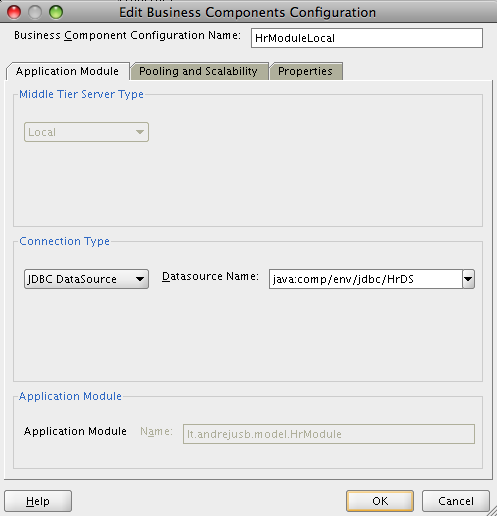Image resolution: width=497 pixels, height=516 pixels.
Task: Switch to the Application Module tab
Action: pyautogui.click(x=68, y=71)
